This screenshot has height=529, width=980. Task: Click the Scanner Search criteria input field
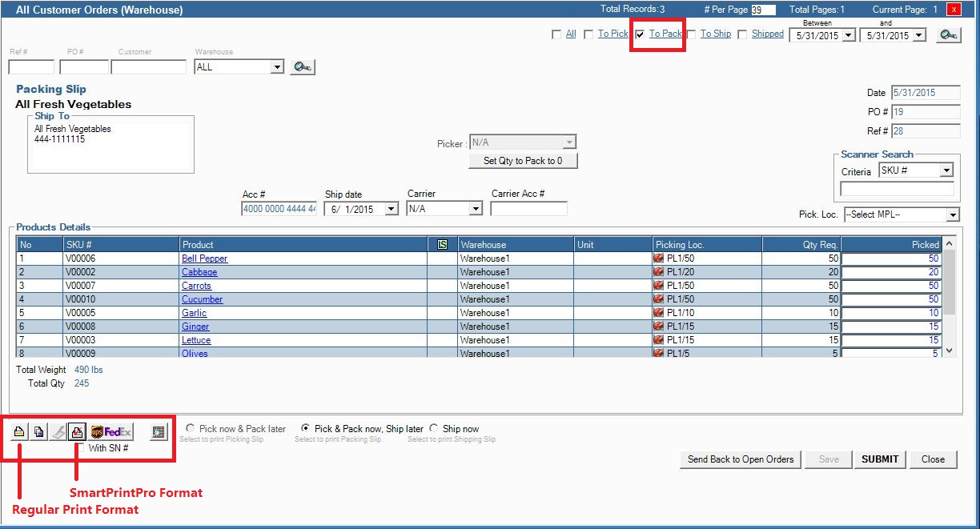point(896,189)
